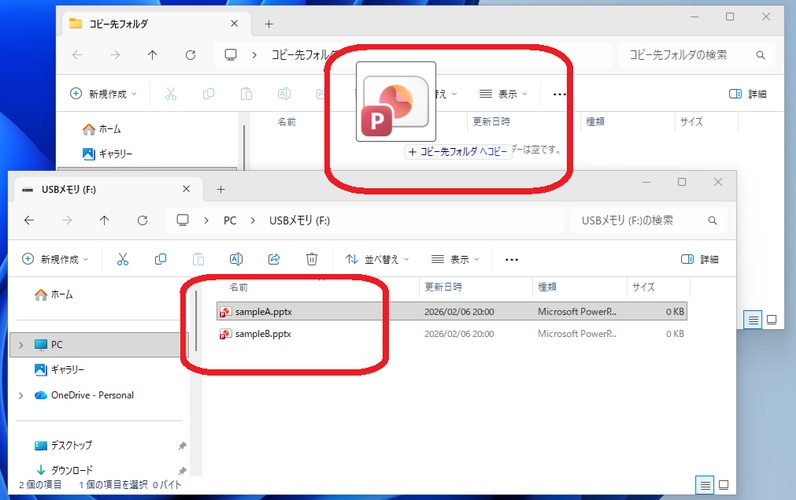Click the navigation pane scrollbar in USB window
Screen dimensions: 796x500
click(196, 322)
